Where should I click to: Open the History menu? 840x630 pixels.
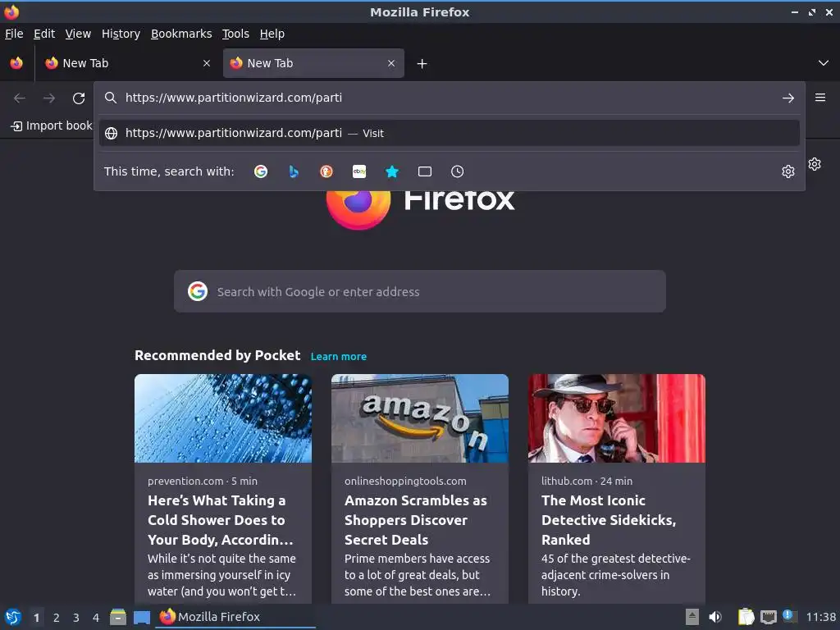coord(121,34)
